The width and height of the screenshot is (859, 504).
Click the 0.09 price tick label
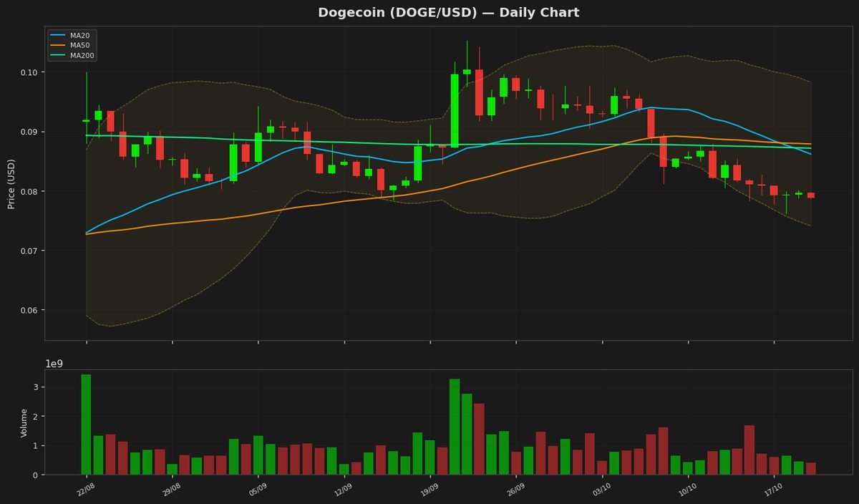30,132
